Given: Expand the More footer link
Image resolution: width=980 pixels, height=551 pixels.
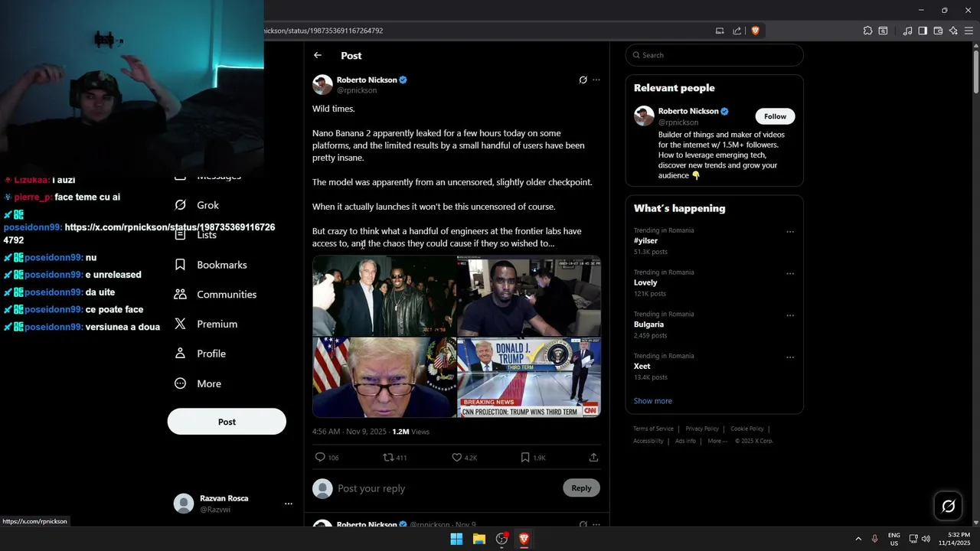Looking at the screenshot, I should (717, 441).
